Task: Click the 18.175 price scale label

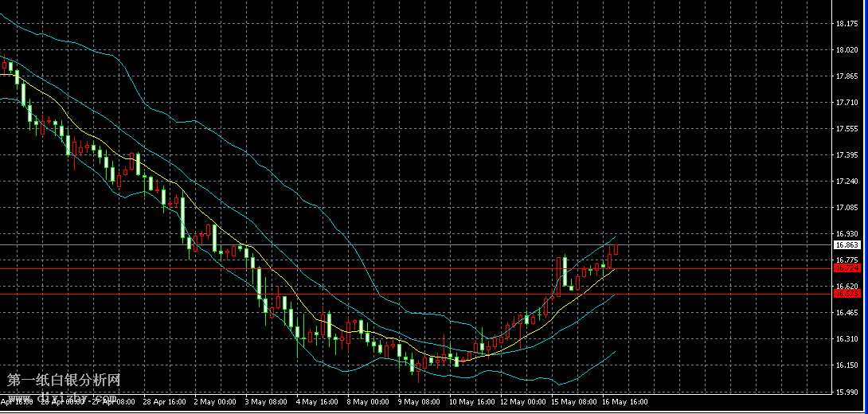Action: 846,24
